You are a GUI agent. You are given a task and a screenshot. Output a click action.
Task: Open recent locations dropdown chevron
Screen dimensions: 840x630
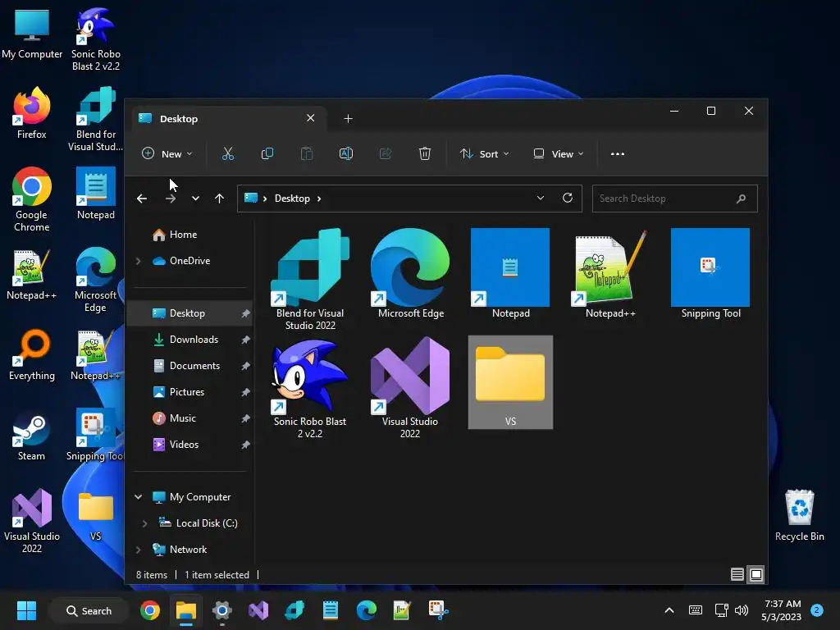click(x=195, y=199)
